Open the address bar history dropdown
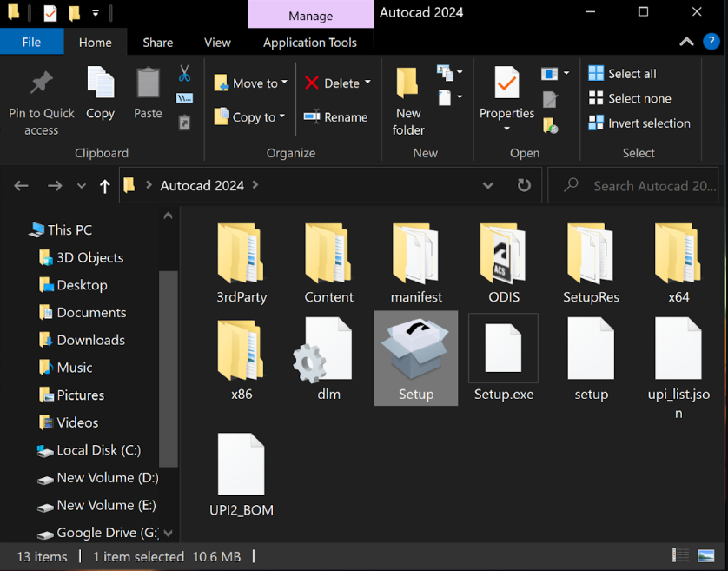Image resolution: width=728 pixels, height=571 pixels. pos(488,185)
